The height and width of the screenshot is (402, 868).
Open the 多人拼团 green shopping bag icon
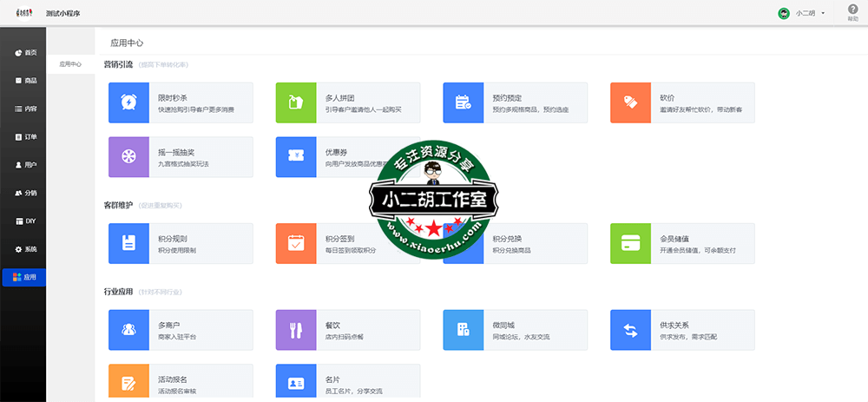click(x=296, y=102)
